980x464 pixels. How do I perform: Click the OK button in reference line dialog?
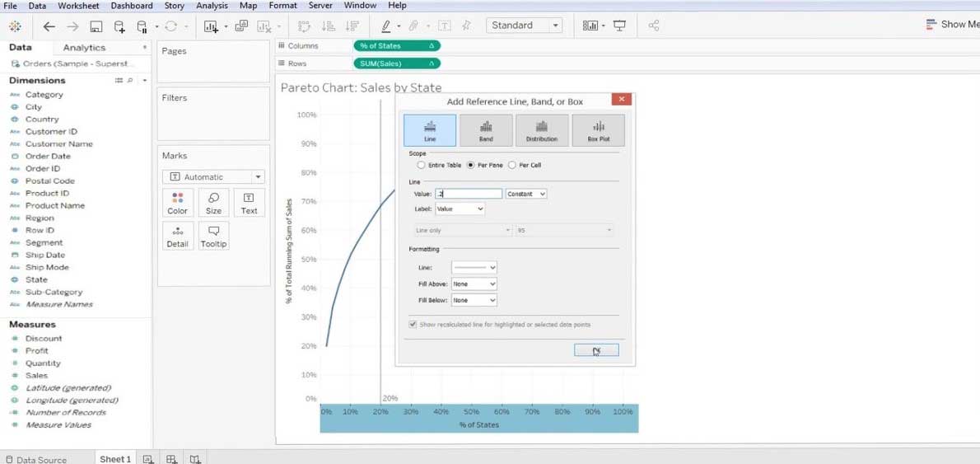[596, 350]
